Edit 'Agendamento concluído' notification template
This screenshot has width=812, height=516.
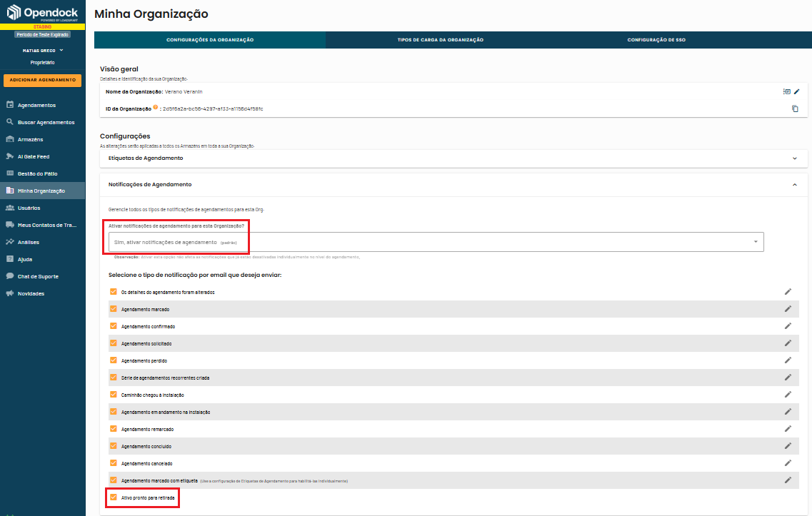(788, 445)
